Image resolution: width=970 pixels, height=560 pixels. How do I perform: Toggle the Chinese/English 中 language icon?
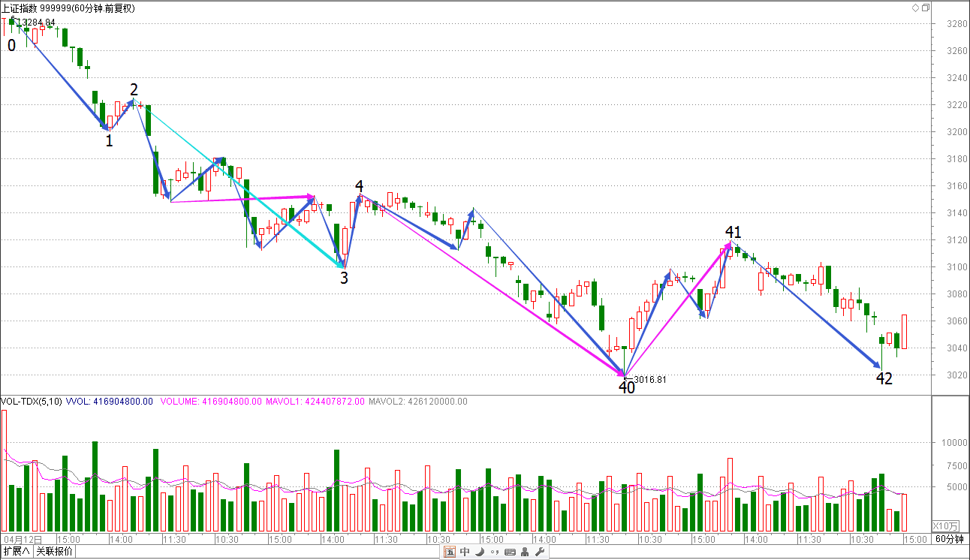pos(465,552)
